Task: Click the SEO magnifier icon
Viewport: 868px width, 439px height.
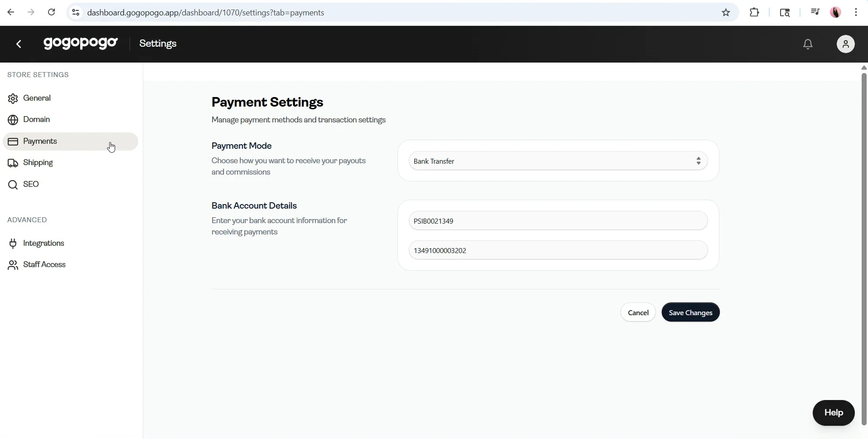Action: (x=13, y=185)
